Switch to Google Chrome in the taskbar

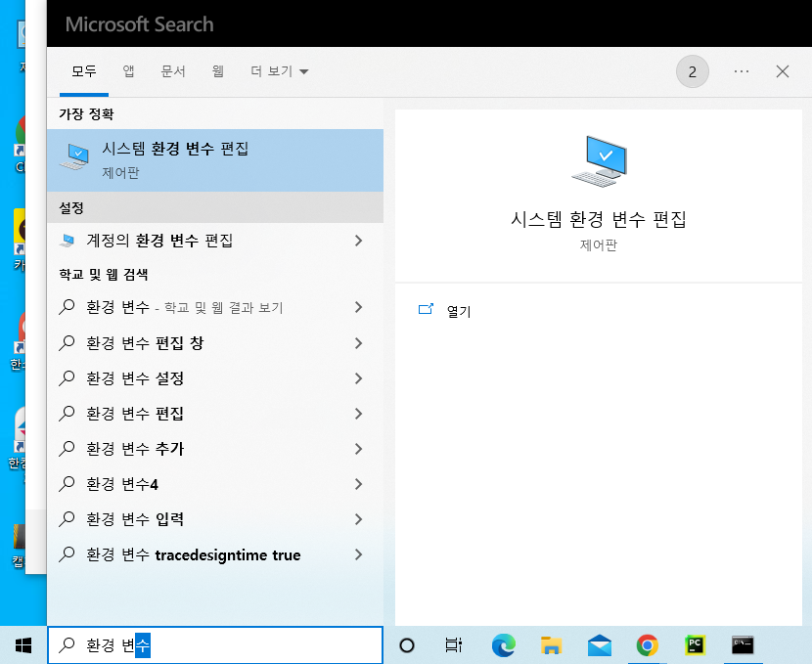(x=648, y=645)
